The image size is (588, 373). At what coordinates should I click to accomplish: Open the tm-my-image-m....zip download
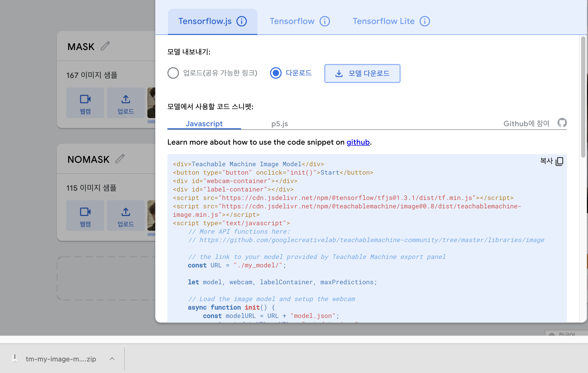(x=61, y=359)
